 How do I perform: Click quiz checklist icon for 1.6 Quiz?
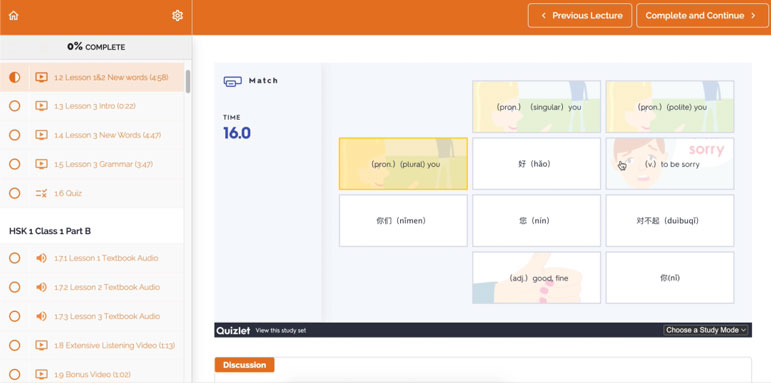tap(41, 193)
